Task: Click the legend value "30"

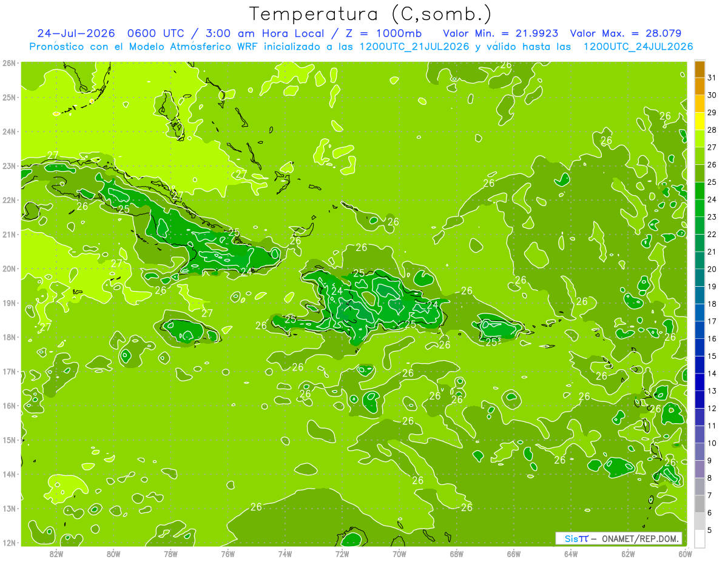Action: 712,95
